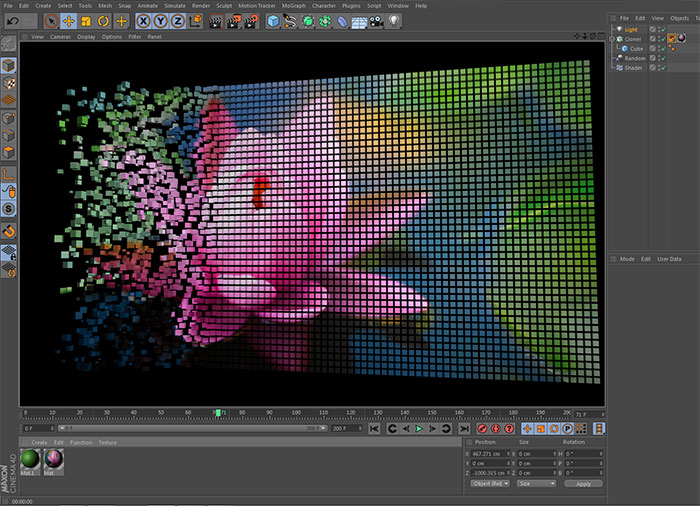Open the MoGraph menu
The image size is (700, 506).
pyautogui.click(x=293, y=6)
